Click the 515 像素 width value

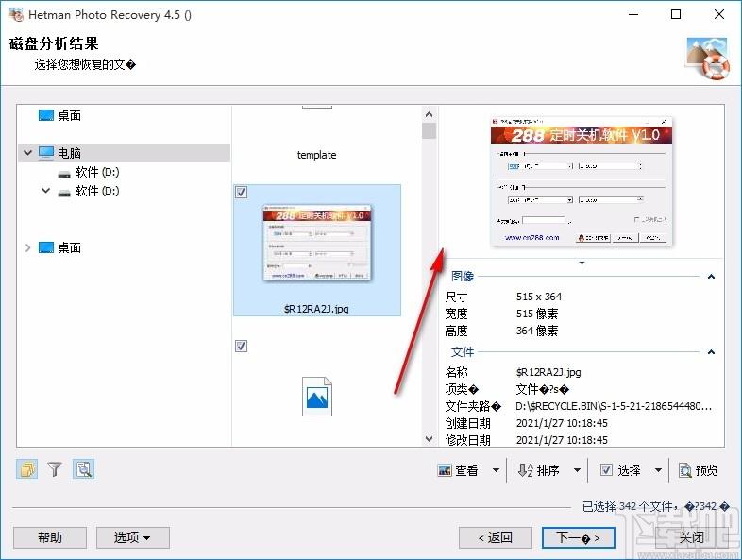(x=537, y=314)
